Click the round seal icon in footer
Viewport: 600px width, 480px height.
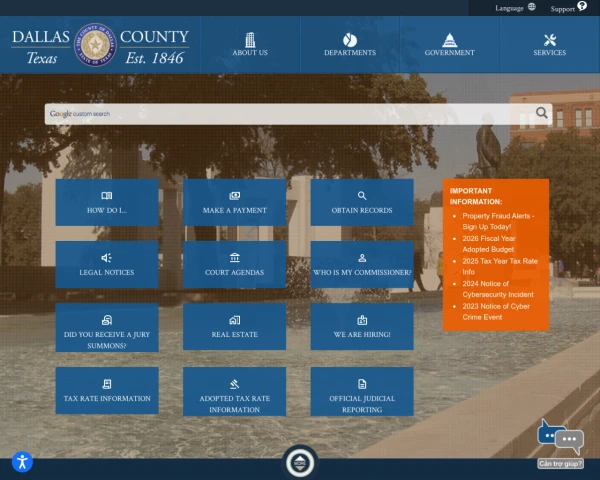(300, 462)
